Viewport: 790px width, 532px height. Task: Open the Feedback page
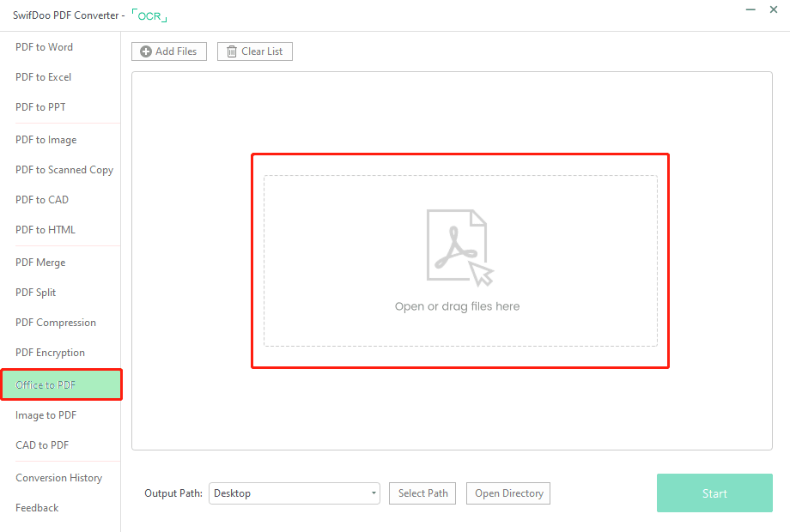37,508
